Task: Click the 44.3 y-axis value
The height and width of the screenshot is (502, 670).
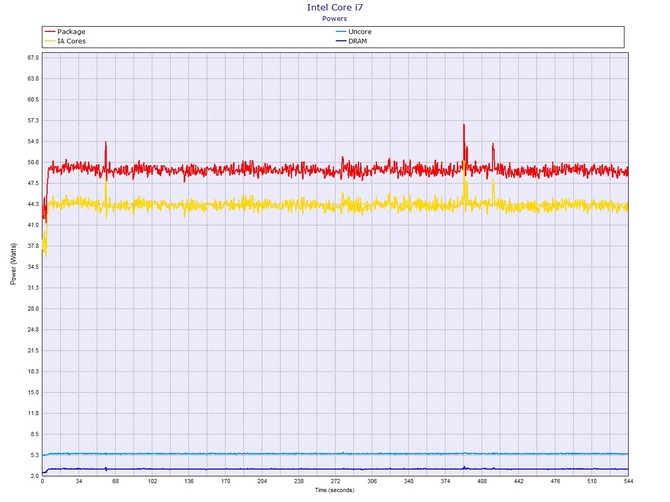Action: [x=33, y=204]
